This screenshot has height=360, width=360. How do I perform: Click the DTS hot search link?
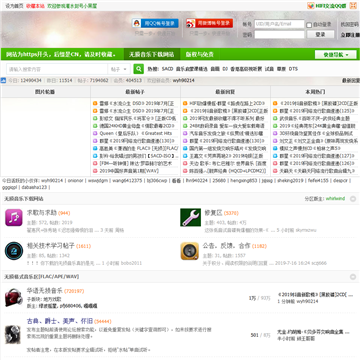click(293, 69)
